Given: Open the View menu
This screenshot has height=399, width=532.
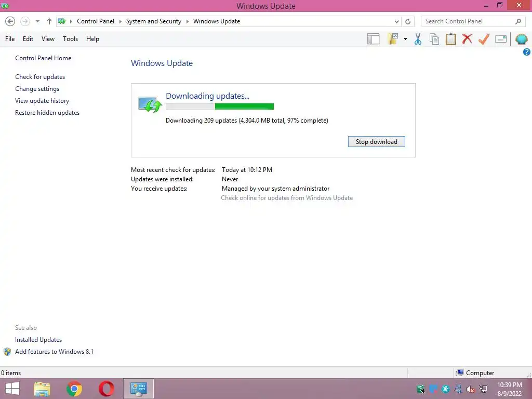Looking at the screenshot, I should coord(48,39).
